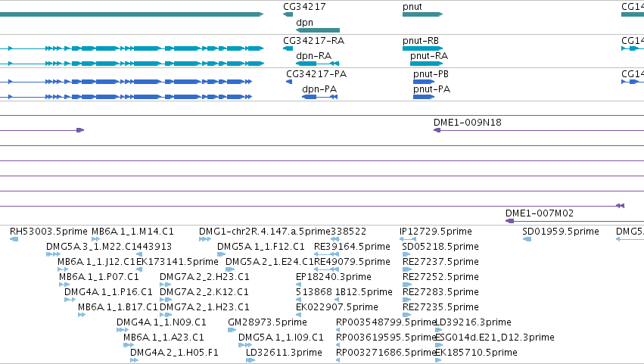Select the RE27237.5prime EST label
644x364 pixels.
pos(440,262)
